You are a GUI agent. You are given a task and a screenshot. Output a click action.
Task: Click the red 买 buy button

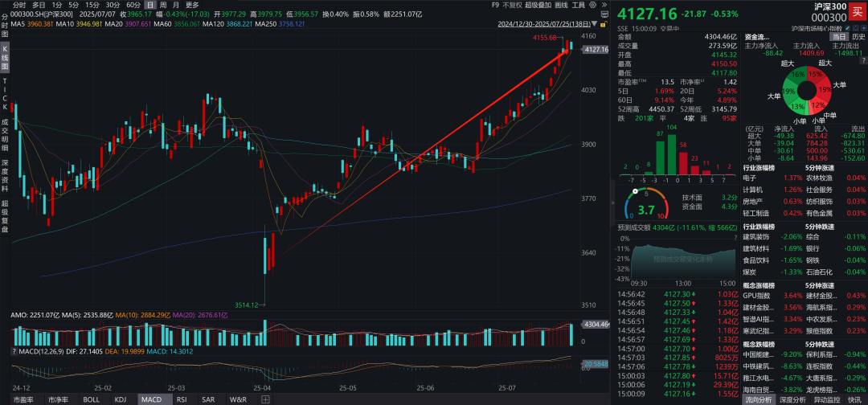(857, 11)
